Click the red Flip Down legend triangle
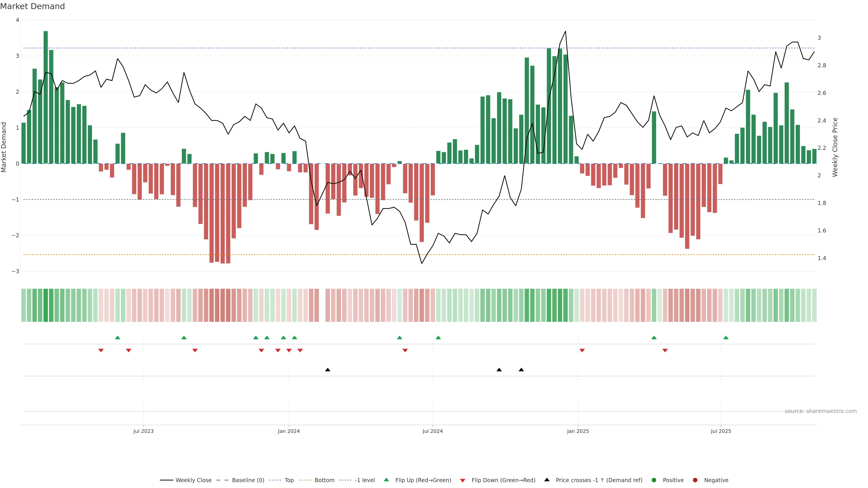868x488 pixels. pos(462,480)
